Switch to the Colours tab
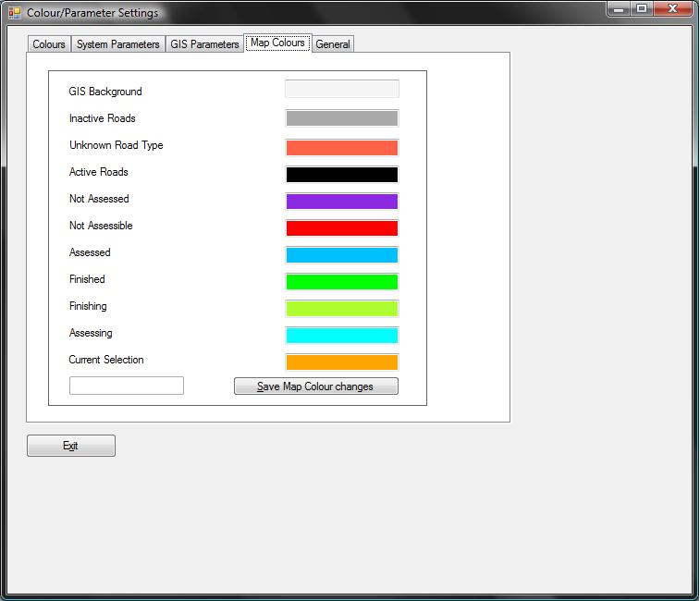This screenshot has width=700, height=601. pyautogui.click(x=49, y=44)
